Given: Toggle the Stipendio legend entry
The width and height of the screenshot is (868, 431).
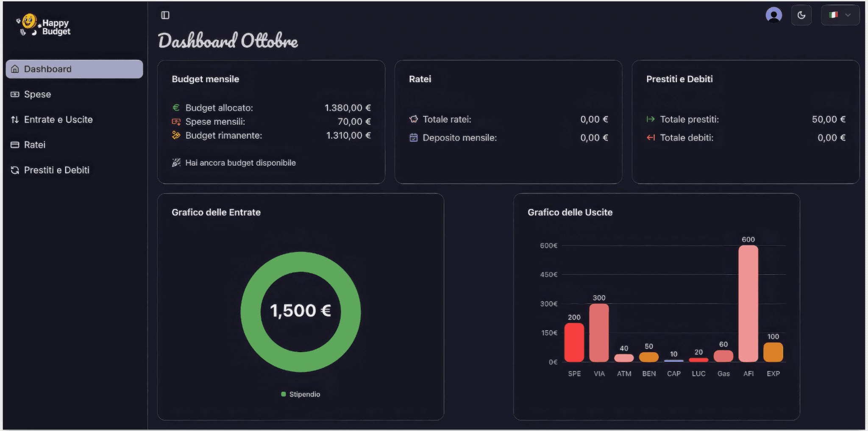Looking at the screenshot, I should 300,394.
